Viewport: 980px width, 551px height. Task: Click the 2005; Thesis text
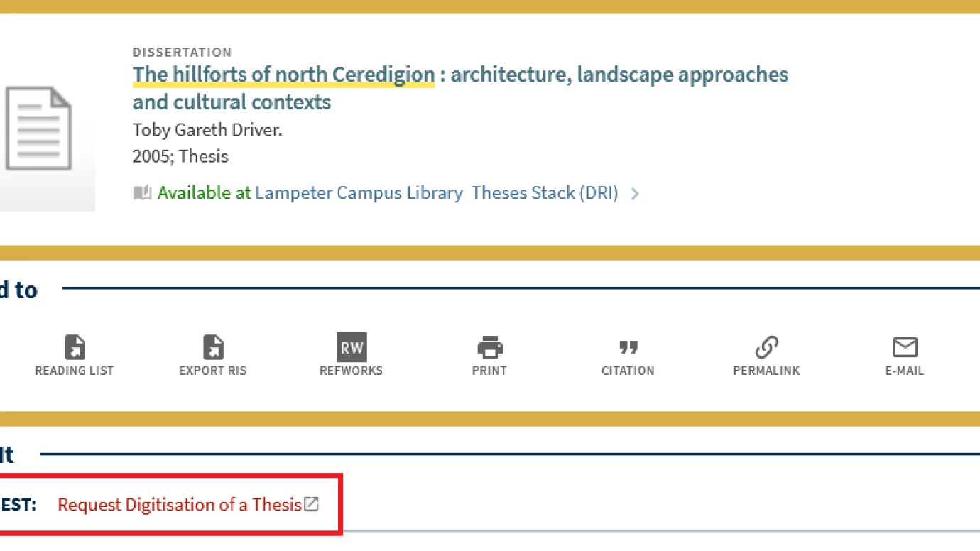coord(180,156)
